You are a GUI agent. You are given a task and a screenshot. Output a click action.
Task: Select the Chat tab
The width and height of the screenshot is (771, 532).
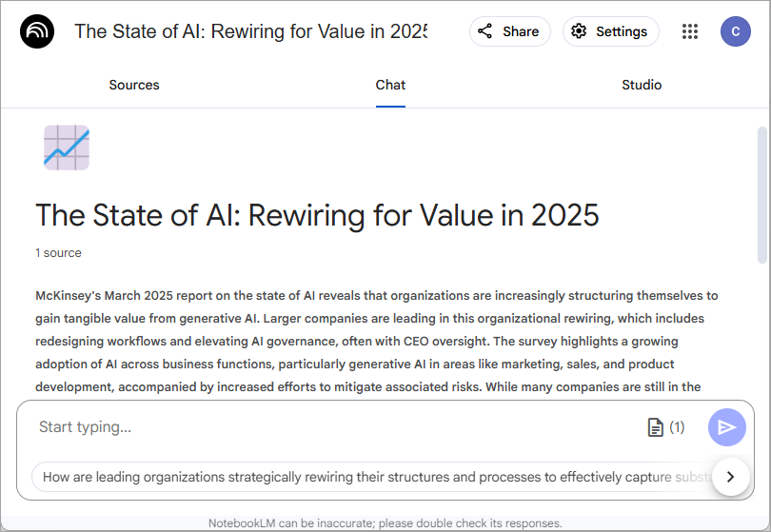390,85
